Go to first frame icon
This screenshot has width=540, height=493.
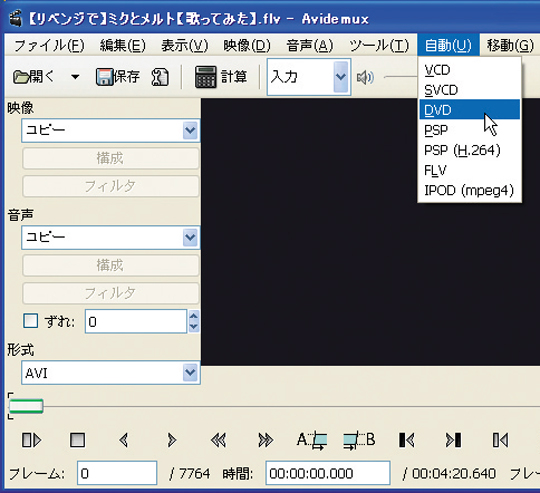407,440
